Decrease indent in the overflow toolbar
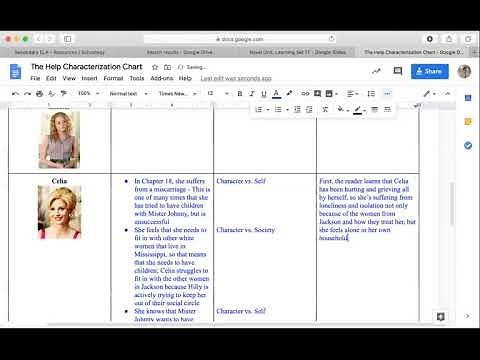The height and width of the screenshot is (360, 480). tap(297, 109)
